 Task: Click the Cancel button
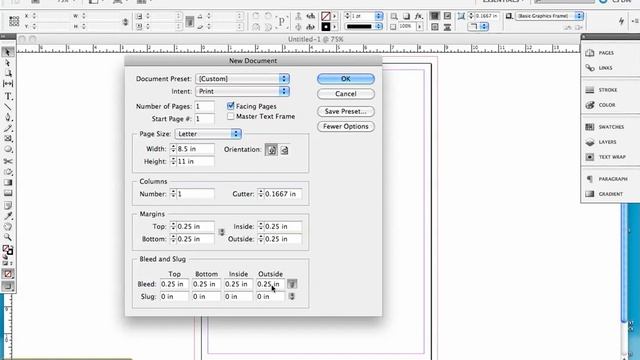coord(346,94)
